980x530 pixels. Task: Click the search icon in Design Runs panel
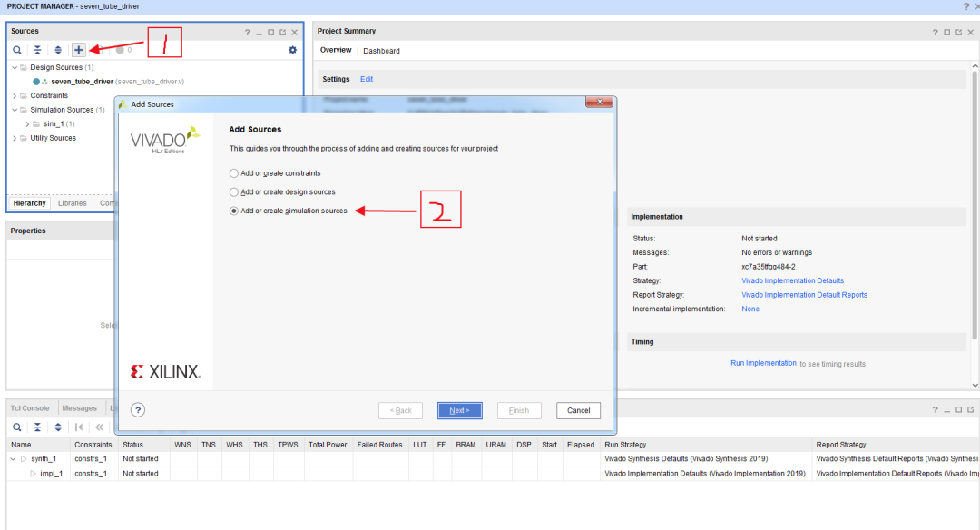pos(17,427)
